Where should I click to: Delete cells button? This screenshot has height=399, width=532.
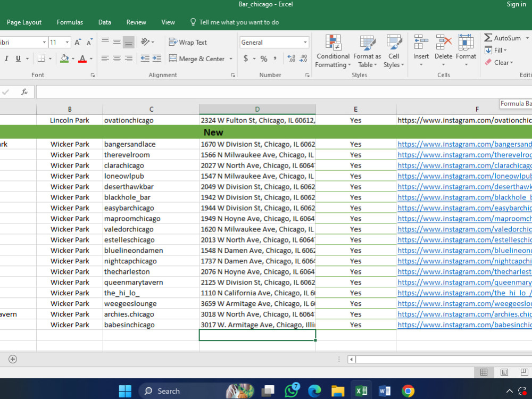pyautogui.click(x=444, y=51)
